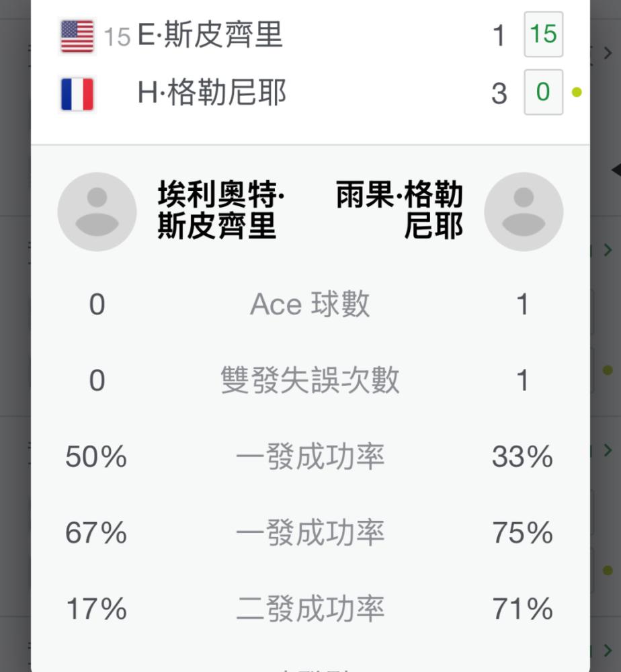Click the yellow-green serving indicator dot
Image resolution: width=621 pixels, height=672 pixels.
577,92
